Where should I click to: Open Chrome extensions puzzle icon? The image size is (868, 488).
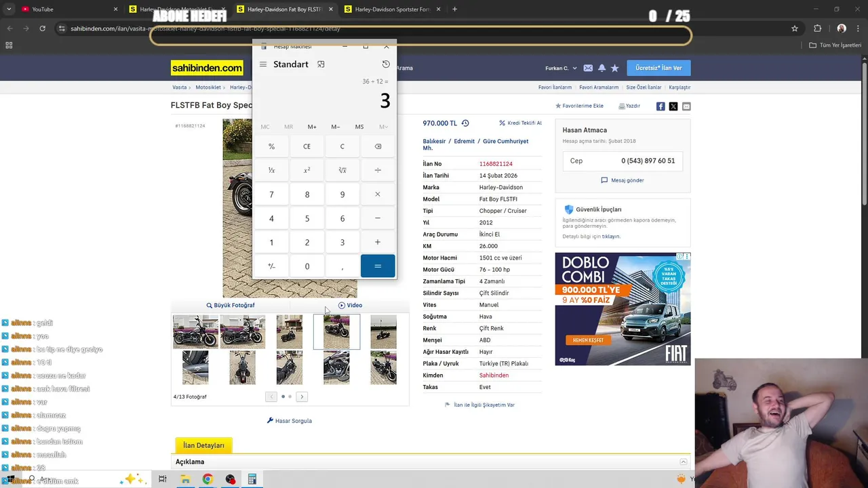click(817, 28)
